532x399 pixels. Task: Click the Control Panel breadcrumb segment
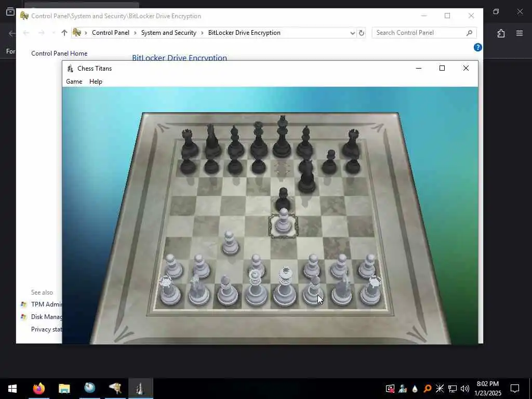111,33
